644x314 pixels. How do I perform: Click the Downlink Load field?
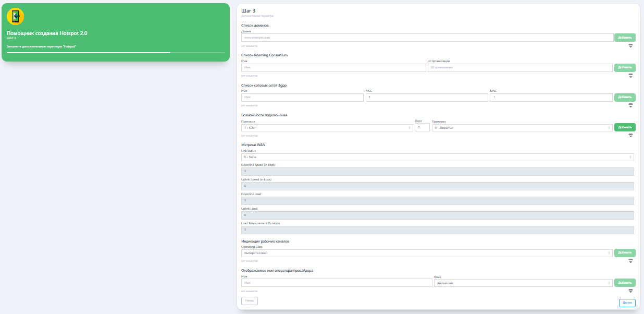(438, 201)
